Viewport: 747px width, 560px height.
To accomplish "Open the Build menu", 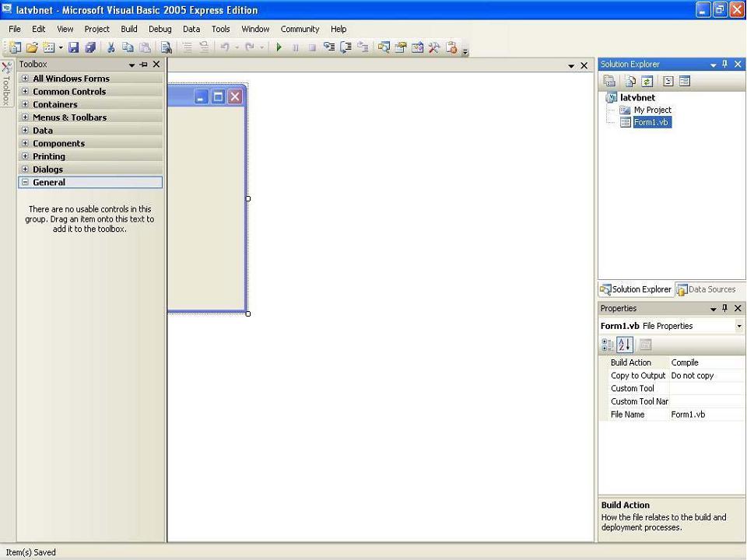I will (x=128, y=29).
